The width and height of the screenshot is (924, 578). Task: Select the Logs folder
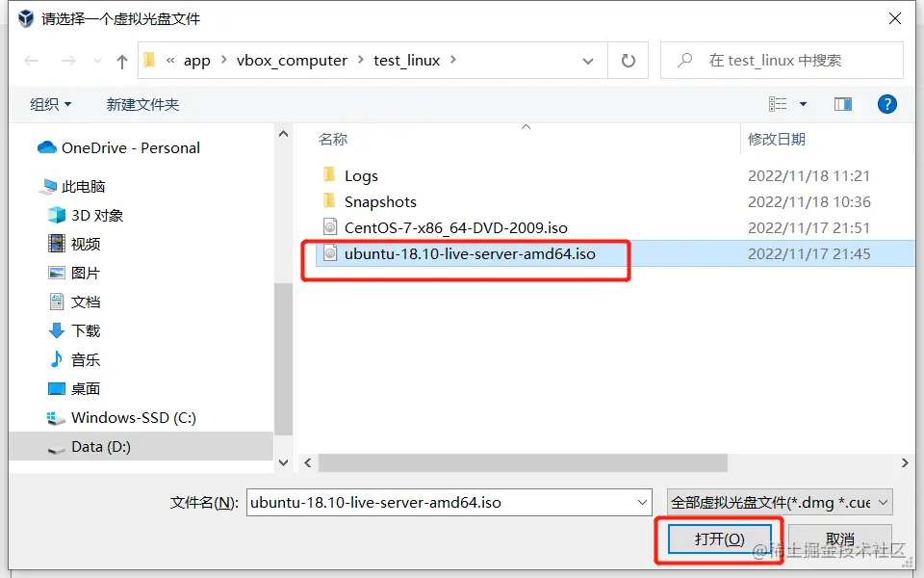[x=361, y=175]
